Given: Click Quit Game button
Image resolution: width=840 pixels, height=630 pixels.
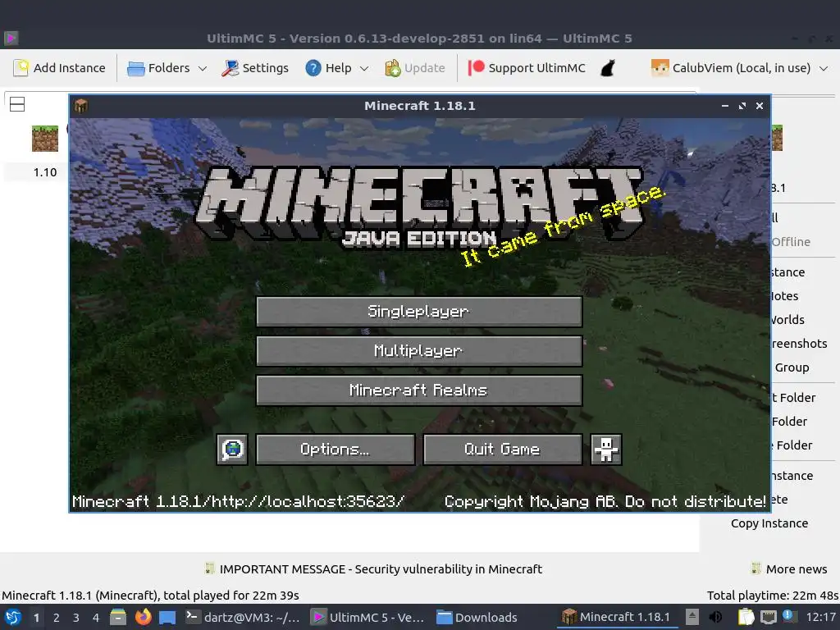Looking at the screenshot, I should tap(503, 449).
